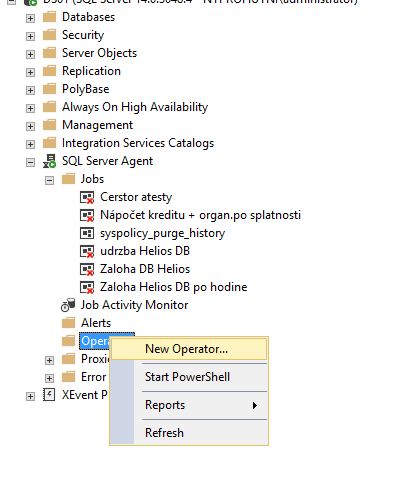Expand the PolyBase node
This screenshot has height=482, width=406.
[x=30, y=90]
